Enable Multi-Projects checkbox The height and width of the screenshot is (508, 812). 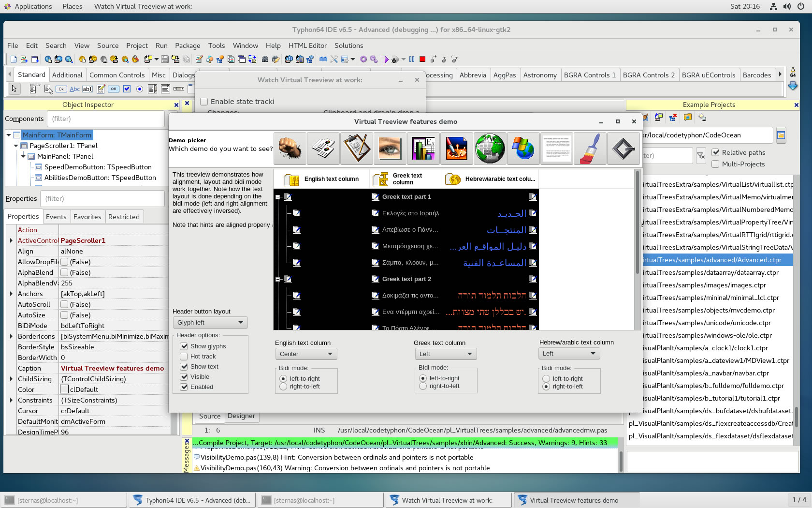click(716, 164)
